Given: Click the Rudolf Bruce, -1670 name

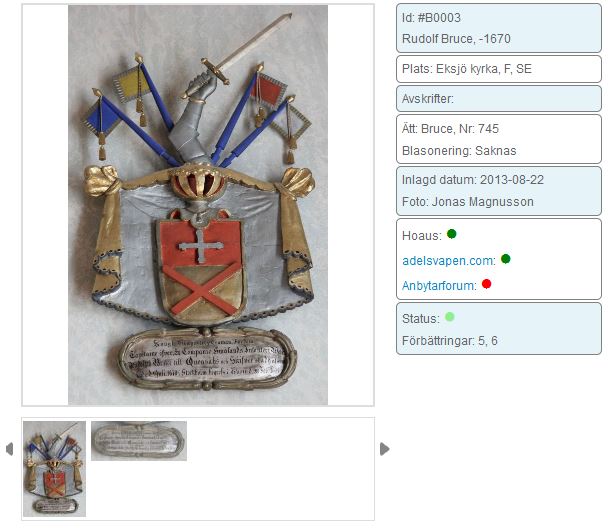Looking at the screenshot, I should click(x=456, y=39).
